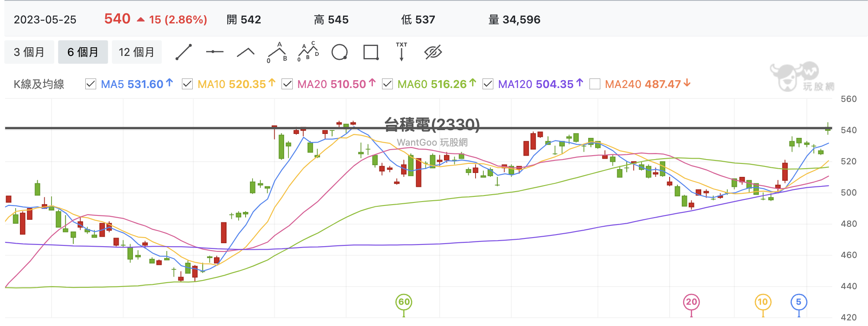Click the change value 15 (2.86%)
868x326 pixels.
point(178,20)
